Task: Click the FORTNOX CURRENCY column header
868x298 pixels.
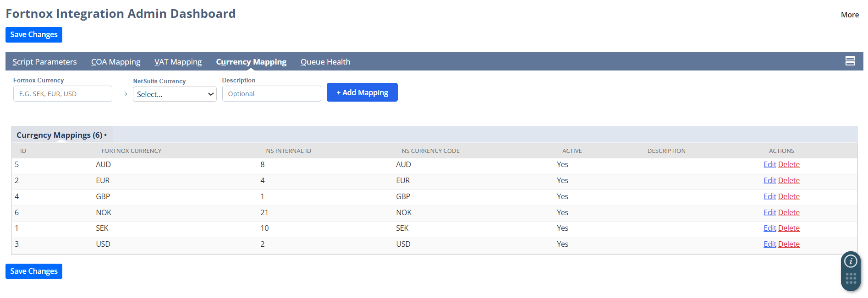Action: (132, 151)
